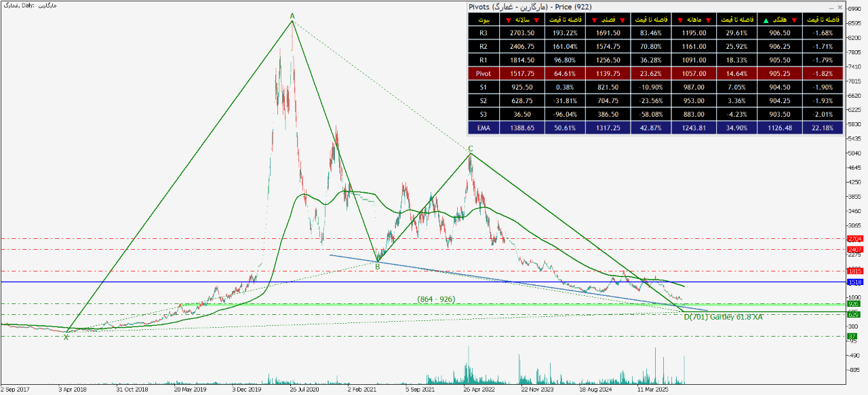Select the blue 1518 price axis tag
The width and height of the screenshot is (868, 395).
pyautogui.click(x=855, y=282)
